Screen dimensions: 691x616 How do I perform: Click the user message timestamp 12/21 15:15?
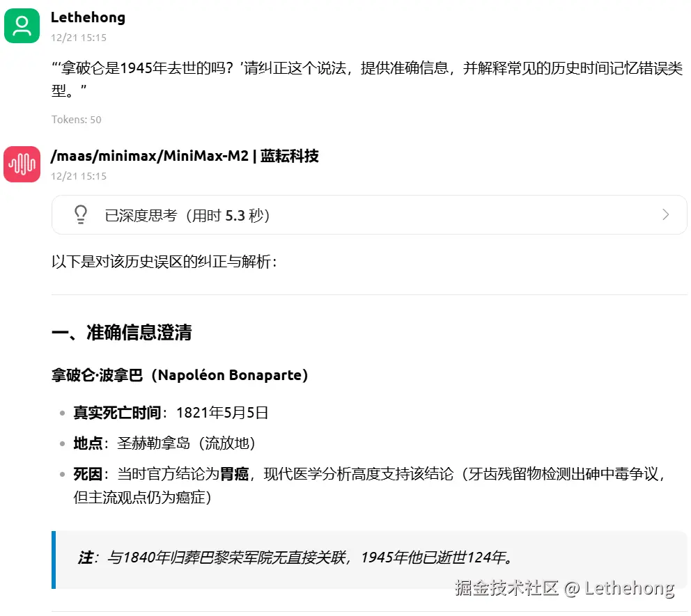[x=79, y=38]
